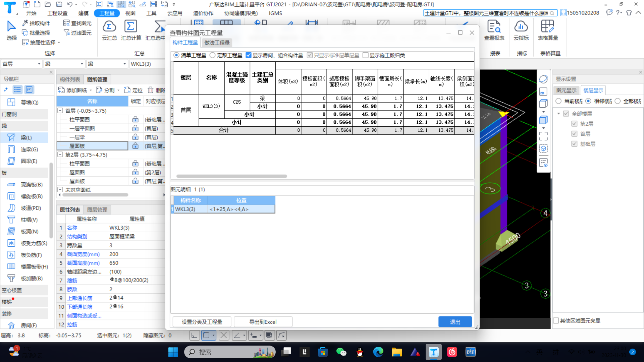Click the 退出 button
Screen dimensions: 644x362
(x=455, y=322)
